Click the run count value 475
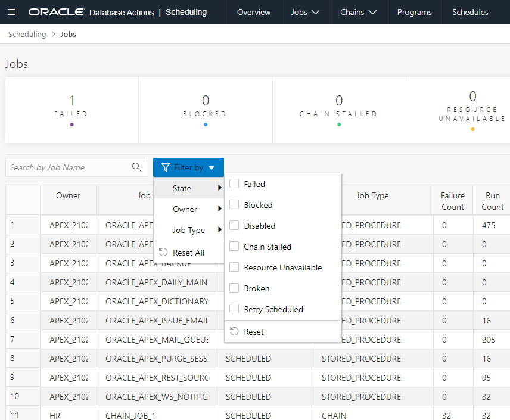Screen dimensions: 510x420 pyautogui.click(x=489, y=225)
